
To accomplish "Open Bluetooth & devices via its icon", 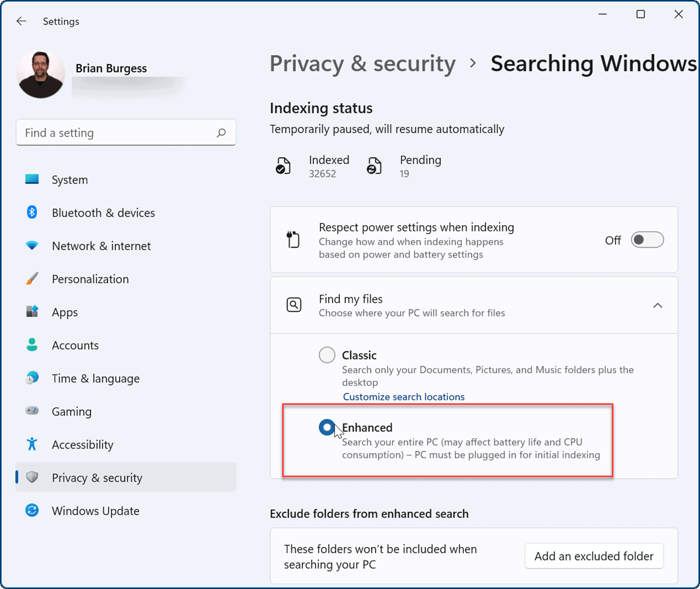I will (x=32, y=213).
